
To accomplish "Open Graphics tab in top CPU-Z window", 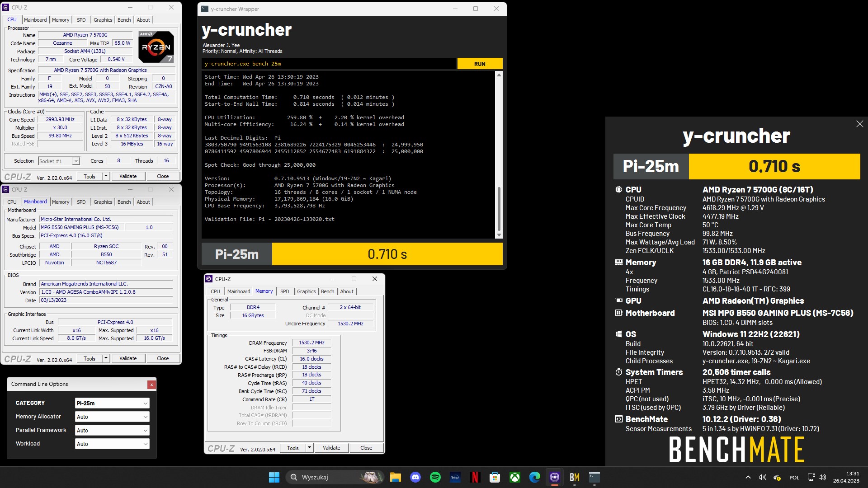I will pos(103,20).
